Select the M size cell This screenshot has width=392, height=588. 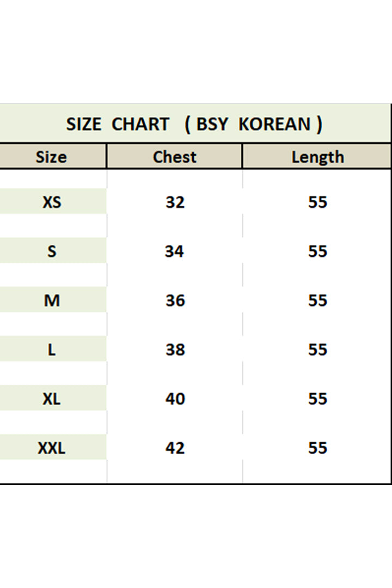tap(52, 300)
